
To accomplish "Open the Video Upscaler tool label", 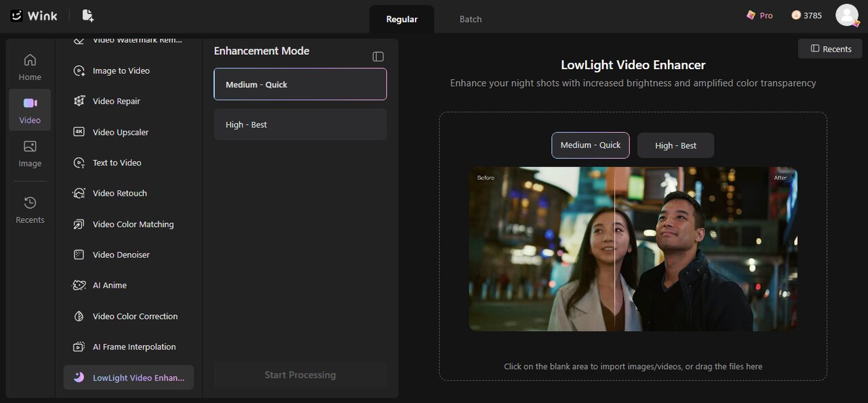I will (x=121, y=132).
